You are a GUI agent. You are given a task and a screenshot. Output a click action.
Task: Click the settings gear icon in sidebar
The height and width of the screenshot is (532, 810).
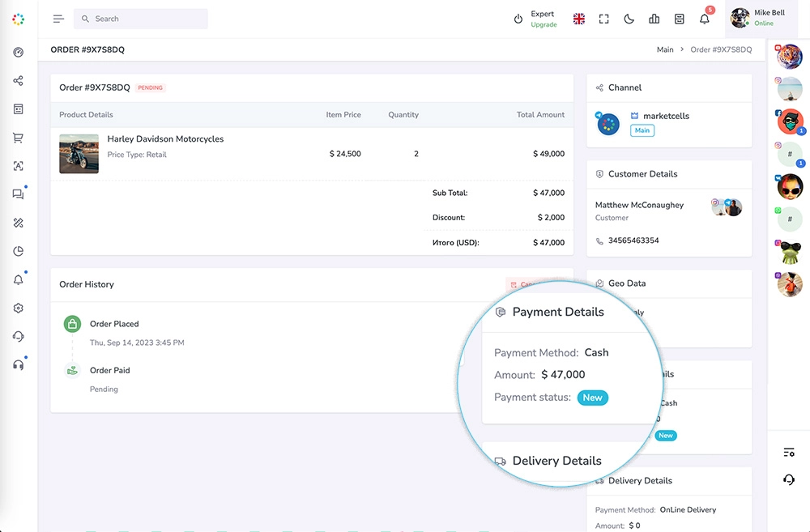point(18,308)
